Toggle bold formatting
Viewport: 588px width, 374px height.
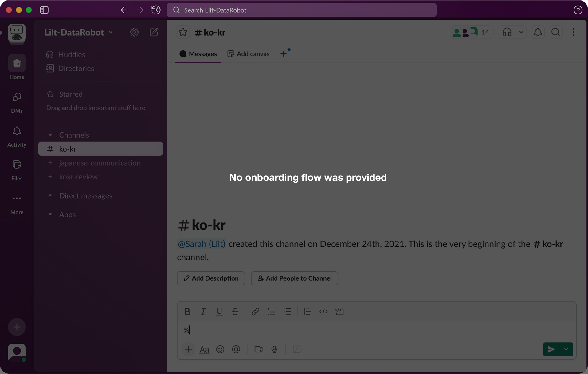[187, 312]
